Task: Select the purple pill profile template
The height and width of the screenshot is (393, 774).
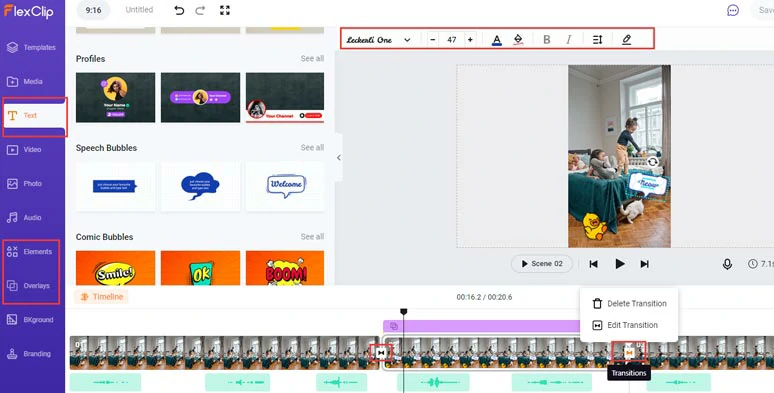Action: click(x=200, y=97)
